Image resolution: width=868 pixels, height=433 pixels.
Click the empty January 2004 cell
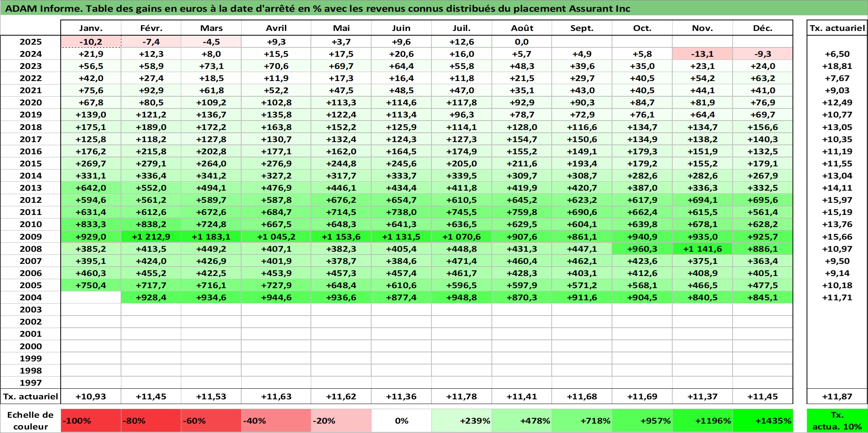click(x=91, y=297)
